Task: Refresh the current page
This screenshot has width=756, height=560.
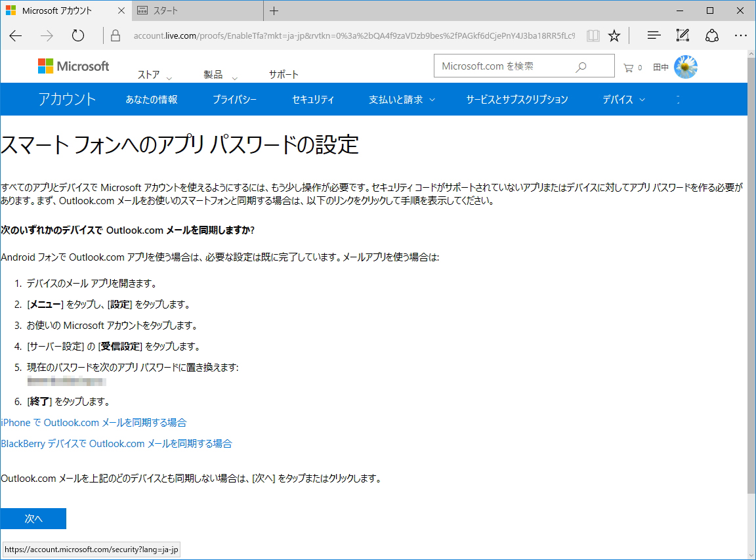Action: [77, 36]
